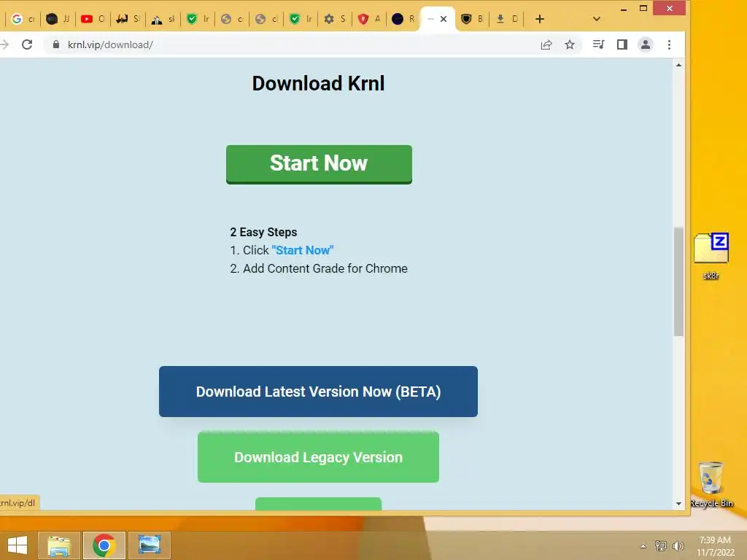Click the page scrollbar down arrow
The height and width of the screenshot is (560, 747).
pyautogui.click(x=678, y=504)
